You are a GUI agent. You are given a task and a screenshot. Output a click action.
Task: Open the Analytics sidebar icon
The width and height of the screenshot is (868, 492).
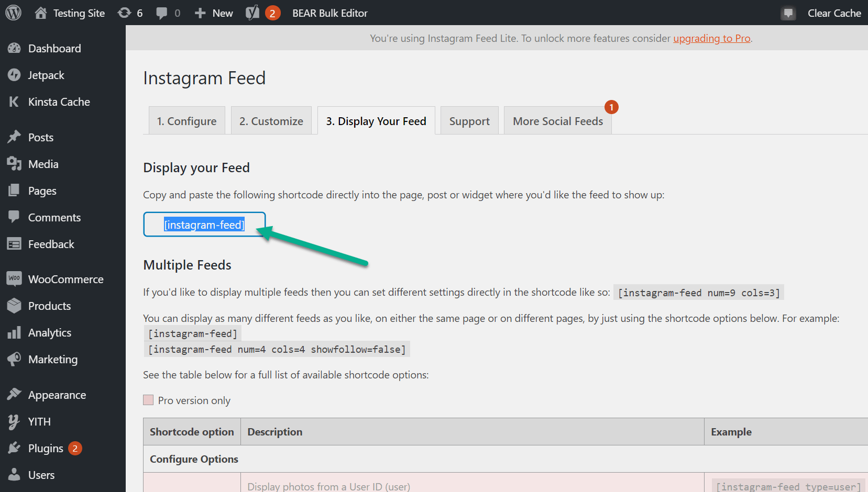(15, 332)
